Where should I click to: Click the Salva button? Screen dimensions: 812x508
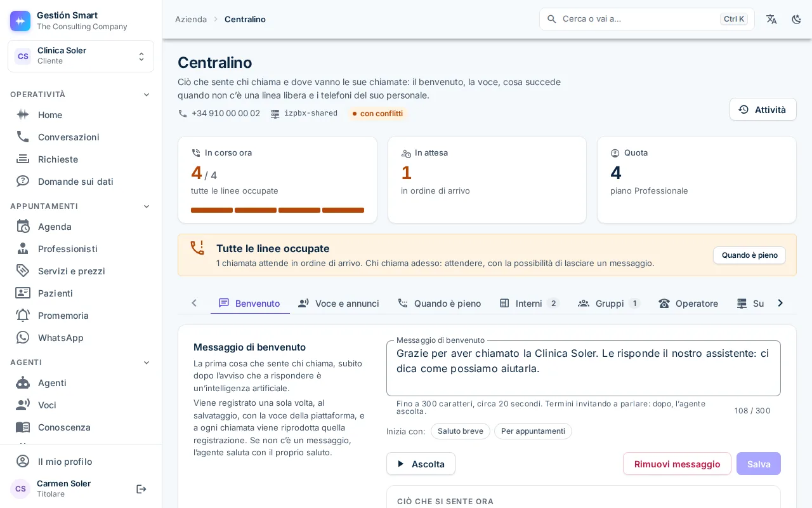[759, 464]
